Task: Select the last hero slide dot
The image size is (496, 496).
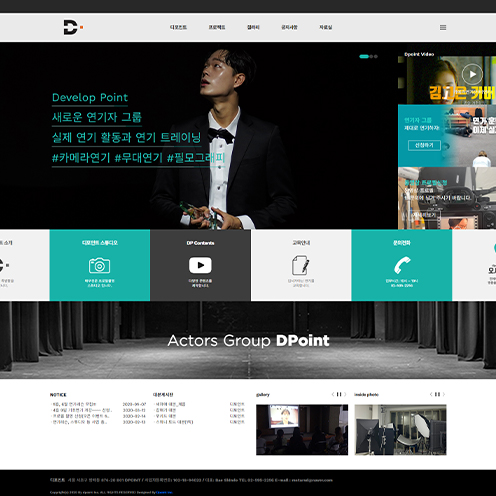Action: point(376,56)
